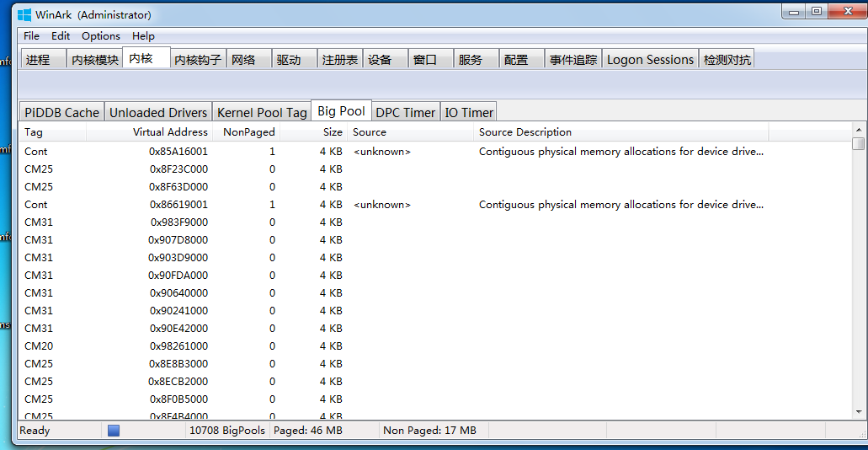Open the 服务 tab
868x450 pixels.
click(x=476, y=59)
